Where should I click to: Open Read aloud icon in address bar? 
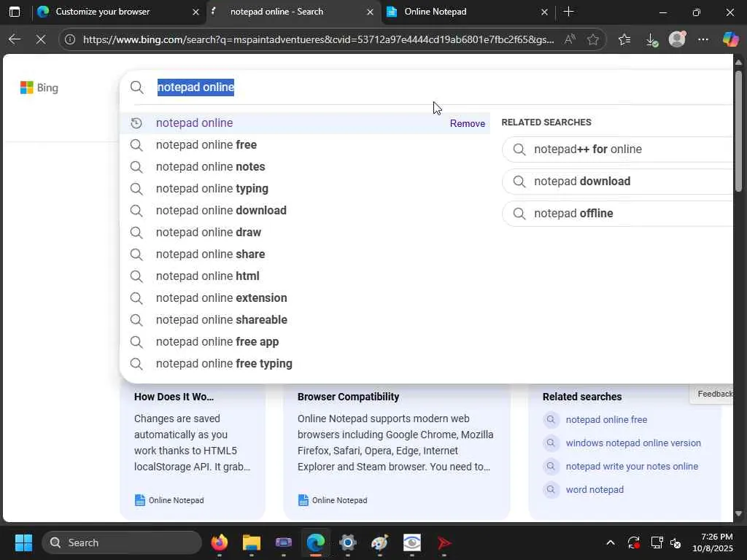pos(570,39)
